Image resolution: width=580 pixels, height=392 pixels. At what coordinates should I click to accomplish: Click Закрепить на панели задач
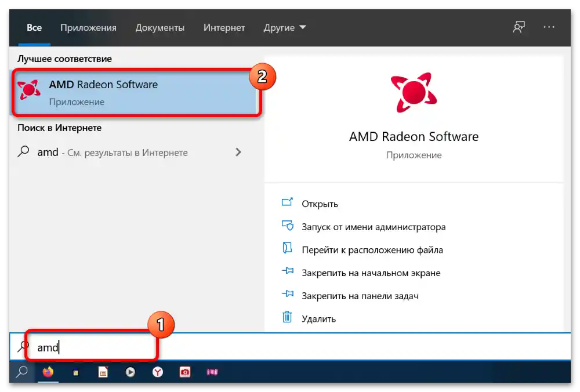coord(360,296)
